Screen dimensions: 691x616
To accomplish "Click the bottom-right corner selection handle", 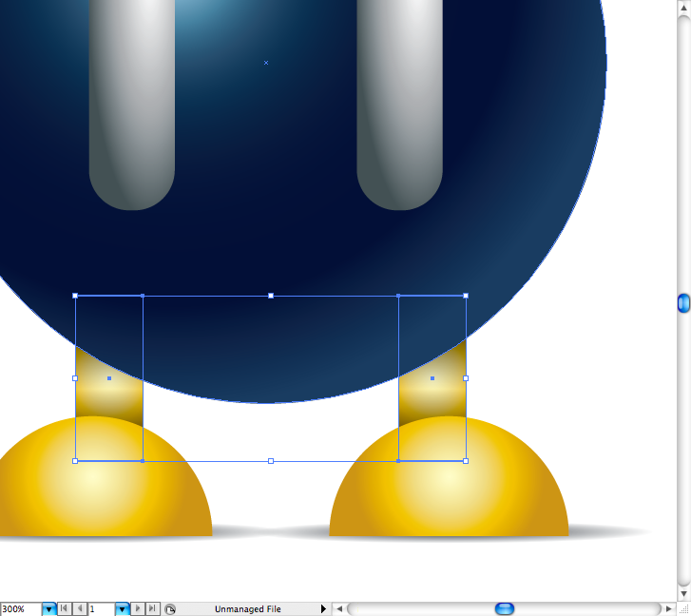I will [466, 461].
